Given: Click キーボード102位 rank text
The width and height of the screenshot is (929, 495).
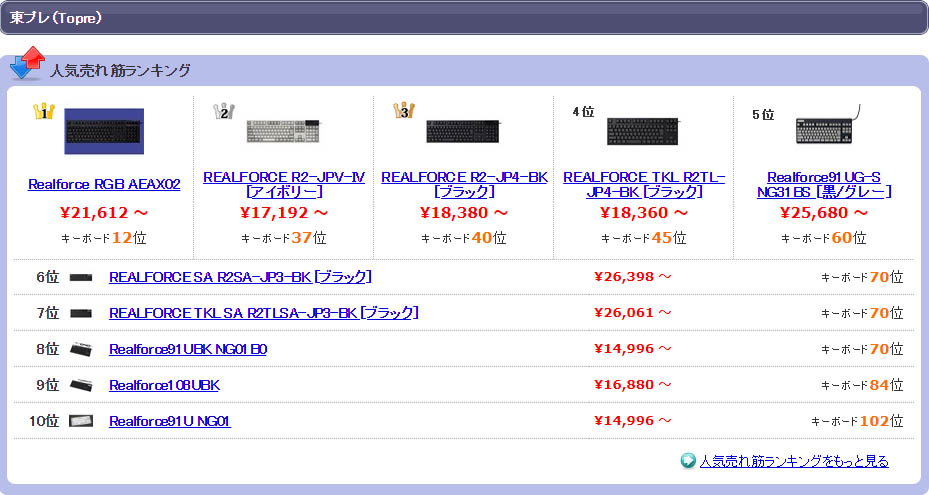Looking at the screenshot, I should (857, 421).
